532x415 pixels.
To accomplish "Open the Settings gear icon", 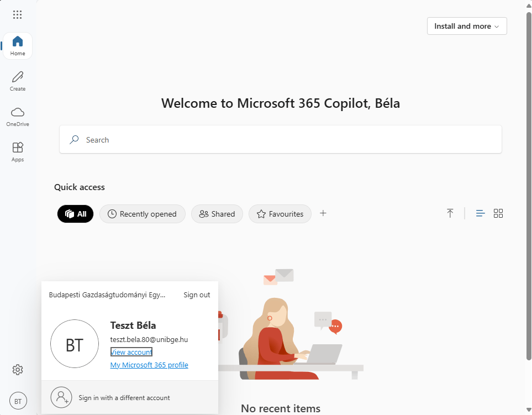I will click(x=18, y=370).
